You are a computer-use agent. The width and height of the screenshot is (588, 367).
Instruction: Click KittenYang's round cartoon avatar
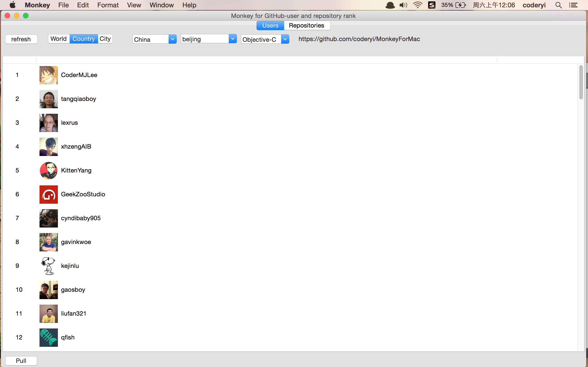pyautogui.click(x=49, y=170)
